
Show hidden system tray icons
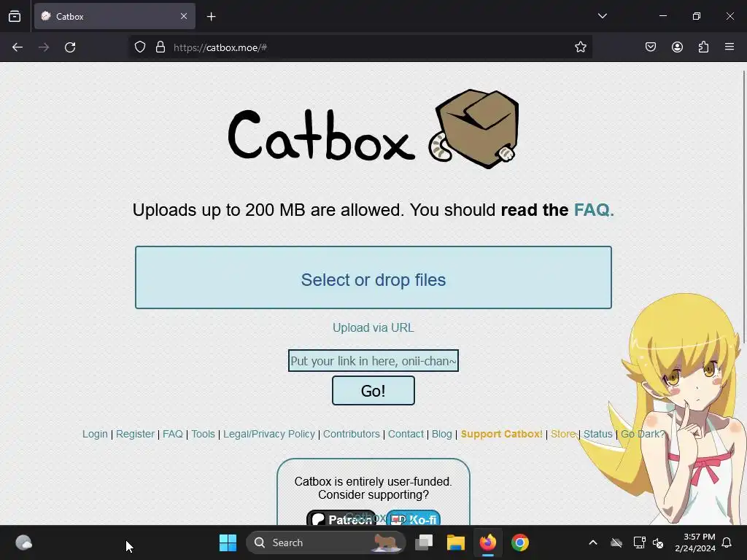(x=593, y=542)
